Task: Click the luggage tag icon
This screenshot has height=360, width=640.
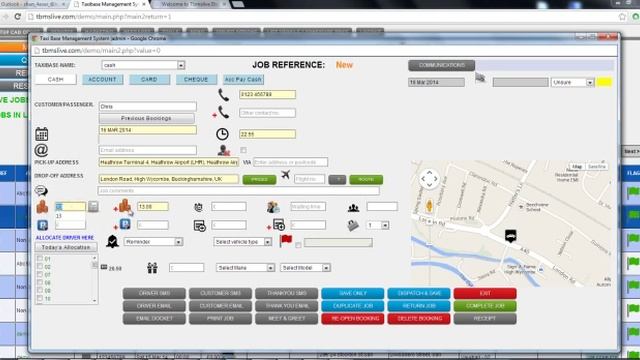Action: click(x=353, y=225)
